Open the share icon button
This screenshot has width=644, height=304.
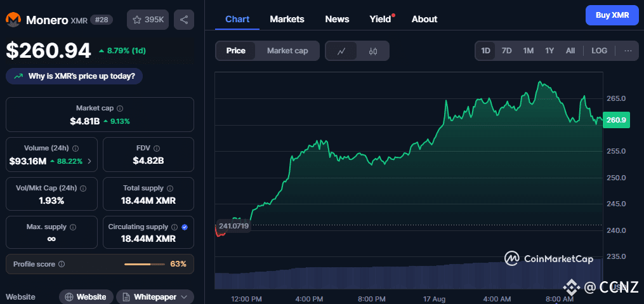[x=184, y=20]
